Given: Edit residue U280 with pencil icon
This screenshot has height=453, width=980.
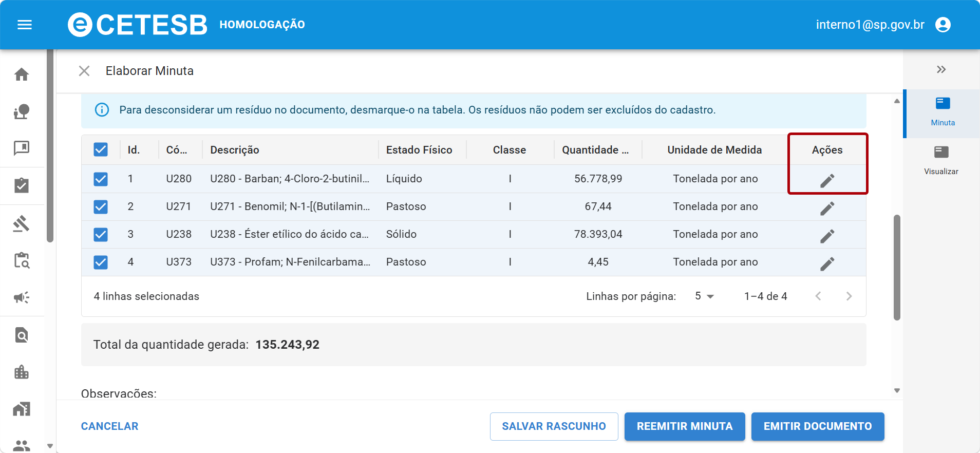Looking at the screenshot, I should tap(827, 180).
